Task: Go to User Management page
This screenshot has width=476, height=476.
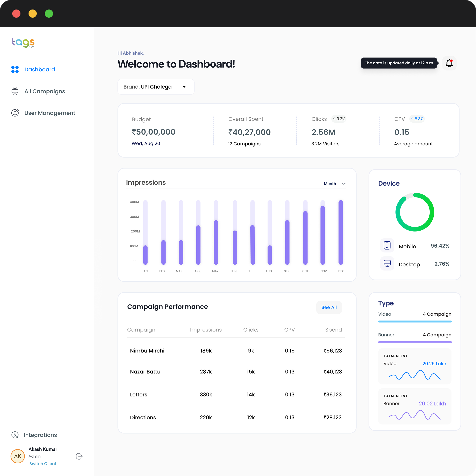Action: [x=50, y=113]
